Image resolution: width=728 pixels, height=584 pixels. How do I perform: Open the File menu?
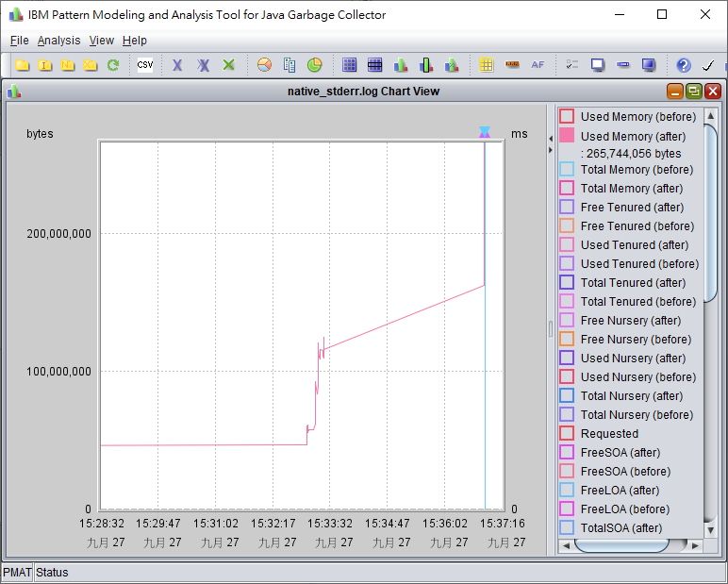click(20, 41)
